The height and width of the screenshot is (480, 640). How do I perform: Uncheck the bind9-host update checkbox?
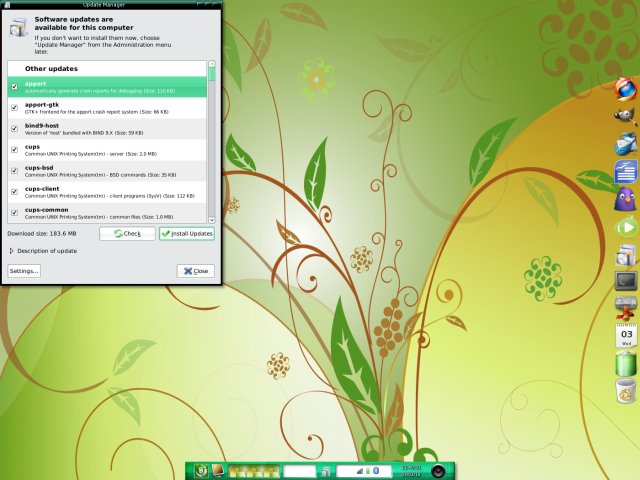(14, 128)
